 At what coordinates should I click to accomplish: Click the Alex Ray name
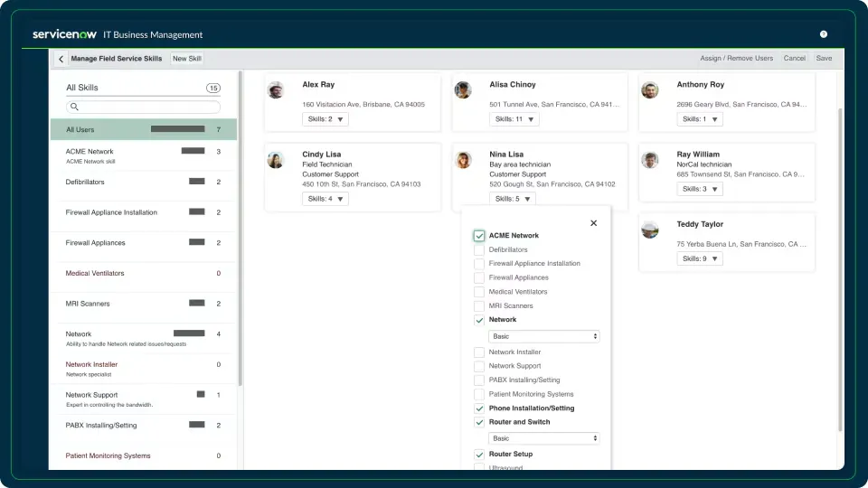pos(318,85)
